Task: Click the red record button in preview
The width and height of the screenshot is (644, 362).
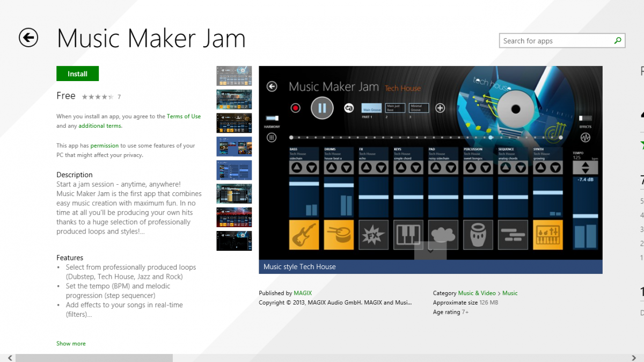Action: pyautogui.click(x=295, y=108)
